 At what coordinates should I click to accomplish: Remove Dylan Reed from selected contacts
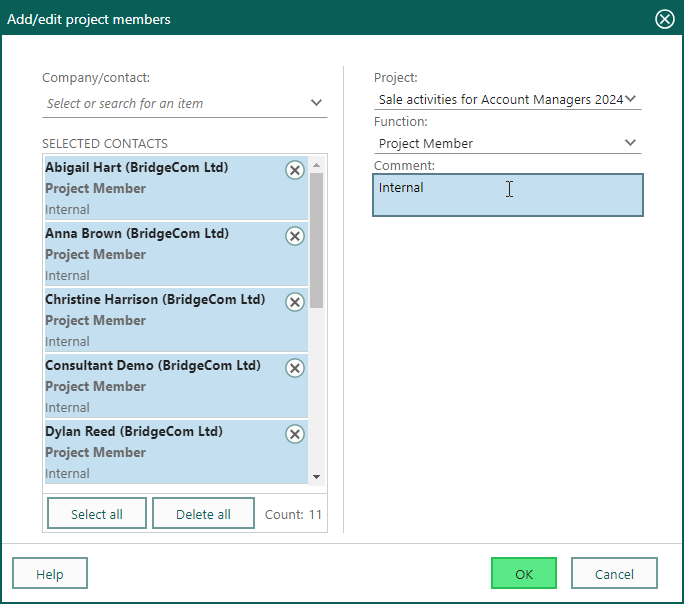(295, 434)
